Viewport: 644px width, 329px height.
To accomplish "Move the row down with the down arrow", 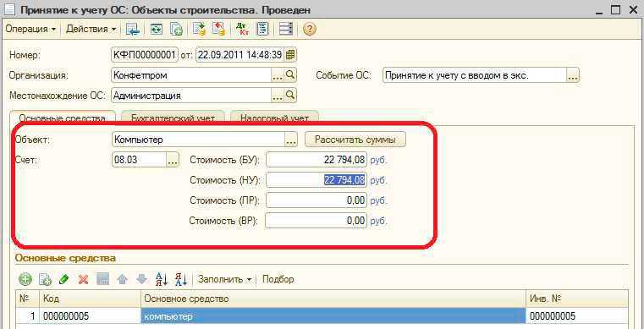I will click(x=141, y=279).
